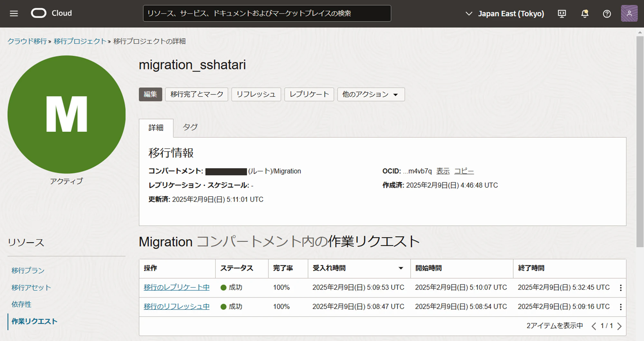Viewport: 644px width, 341px height.
Task: Click the 2アイテムを表示中 pagination text
Action: coord(555,326)
